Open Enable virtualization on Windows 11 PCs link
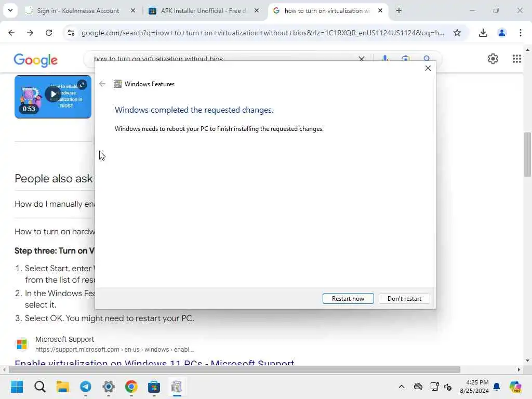The image size is (532, 399). [x=154, y=362]
